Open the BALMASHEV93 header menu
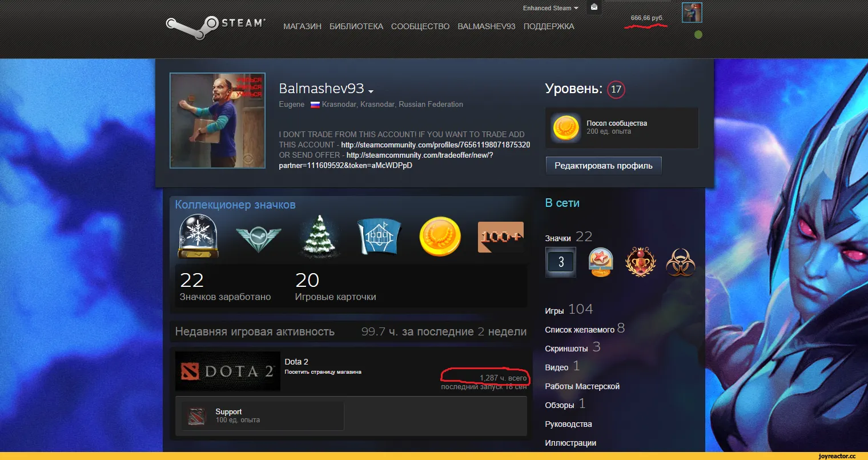 tap(487, 26)
